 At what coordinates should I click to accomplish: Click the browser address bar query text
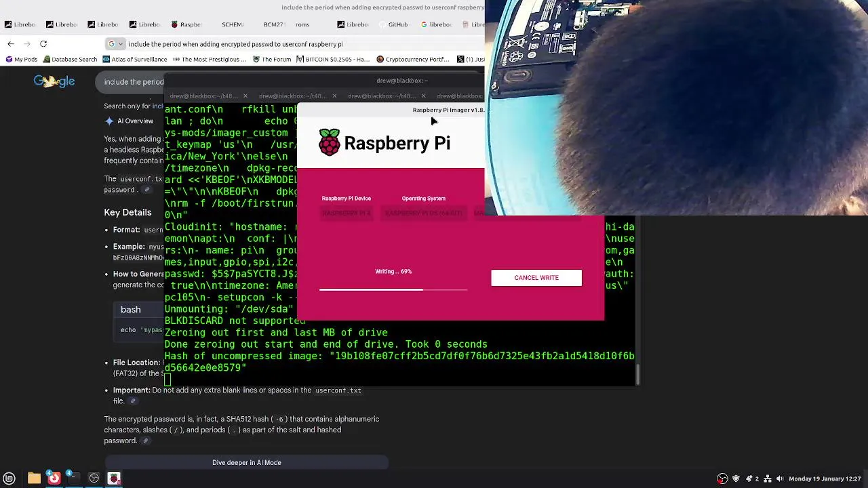coord(235,44)
